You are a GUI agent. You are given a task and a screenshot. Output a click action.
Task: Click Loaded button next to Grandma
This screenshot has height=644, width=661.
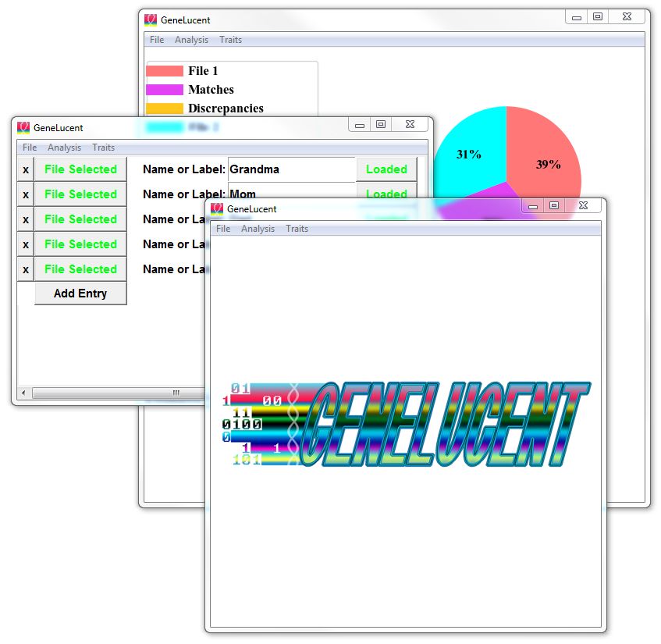[386, 169]
